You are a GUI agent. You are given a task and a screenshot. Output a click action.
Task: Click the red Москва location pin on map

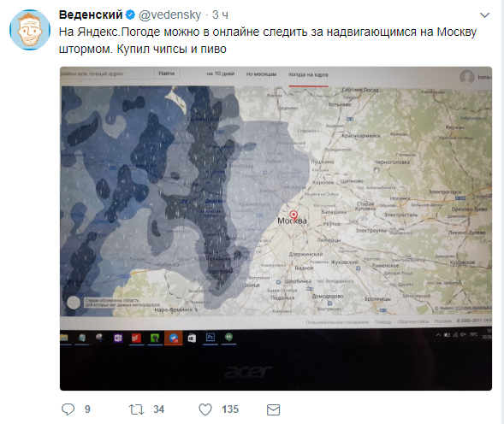[294, 215]
